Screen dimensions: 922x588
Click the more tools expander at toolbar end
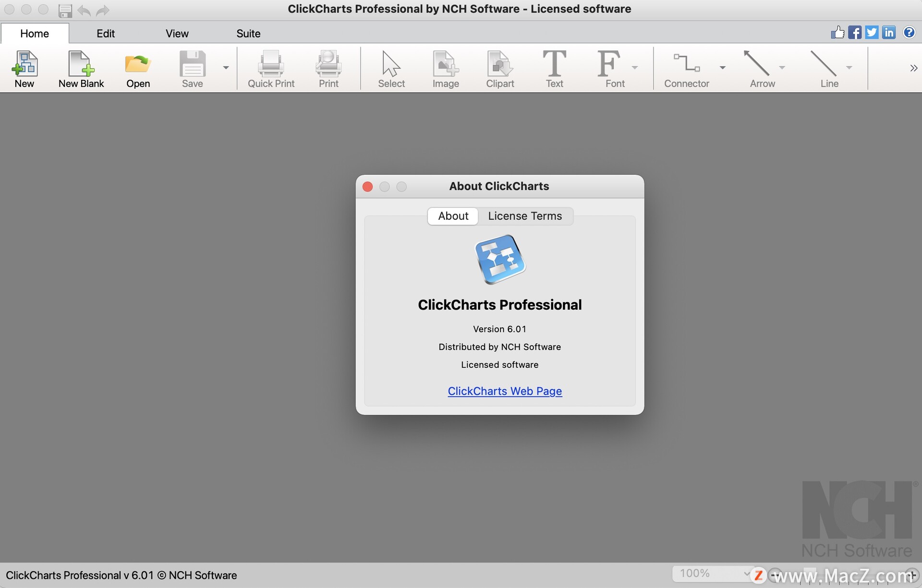coord(912,67)
